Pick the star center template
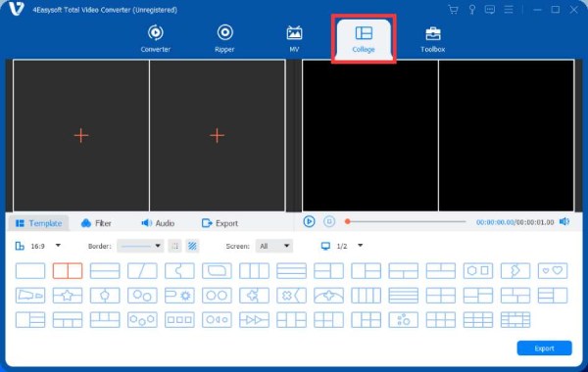This screenshot has height=372, width=588. click(68, 296)
